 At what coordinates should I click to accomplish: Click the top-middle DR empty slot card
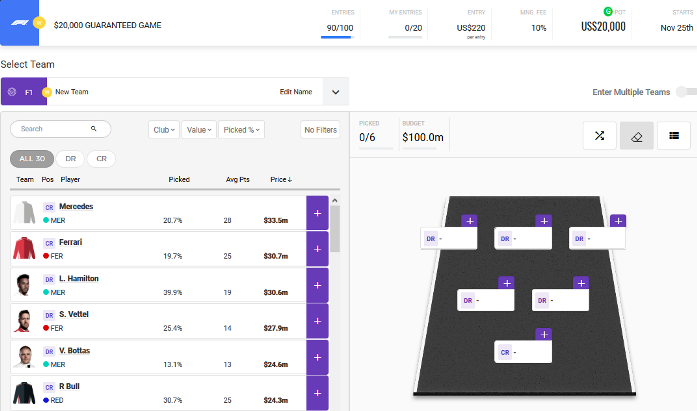point(523,238)
